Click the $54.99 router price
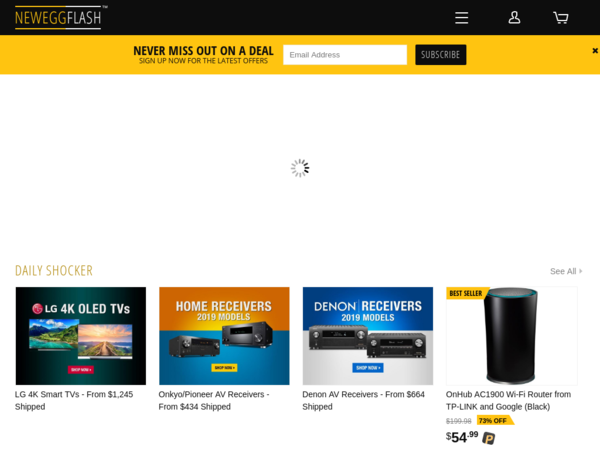600x450 pixels. [462, 437]
